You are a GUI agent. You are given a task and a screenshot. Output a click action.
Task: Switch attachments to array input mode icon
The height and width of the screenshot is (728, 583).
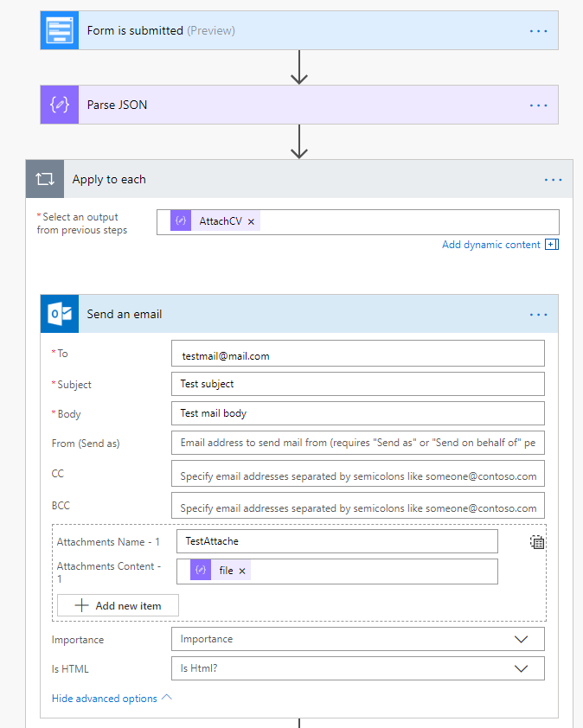click(537, 542)
